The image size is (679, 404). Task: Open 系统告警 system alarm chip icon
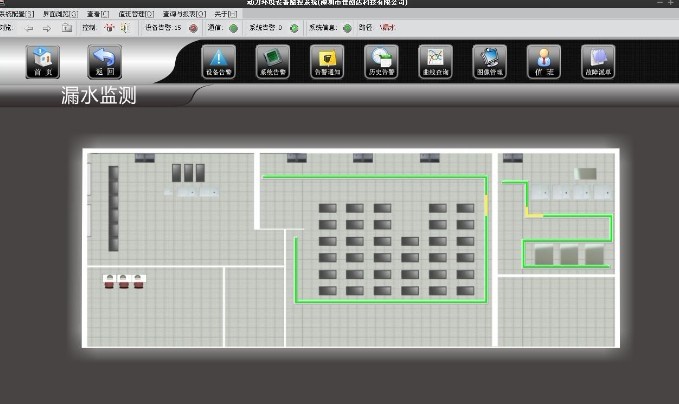pyautogui.click(x=272, y=60)
